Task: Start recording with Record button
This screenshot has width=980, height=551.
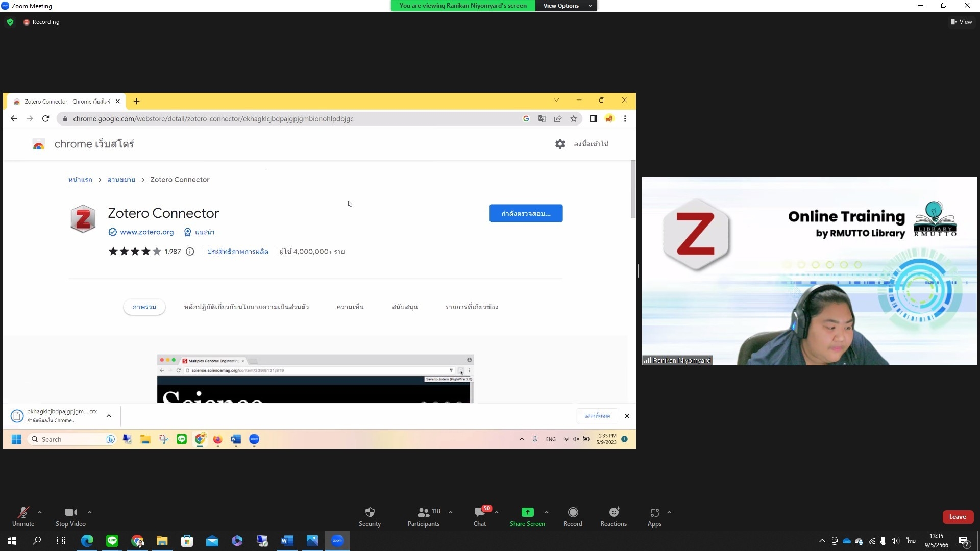Action: pos(573,516)
